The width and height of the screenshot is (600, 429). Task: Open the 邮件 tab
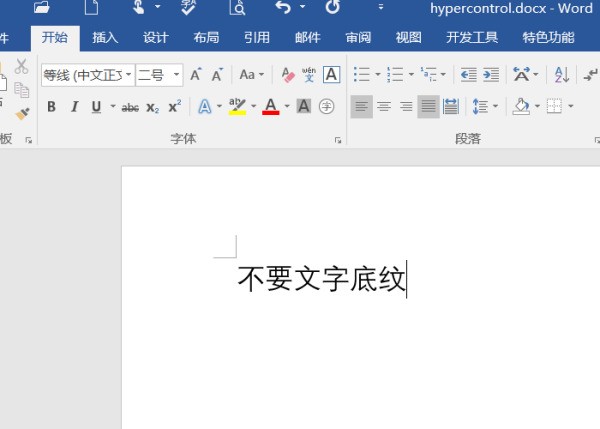tap(308, 38)
